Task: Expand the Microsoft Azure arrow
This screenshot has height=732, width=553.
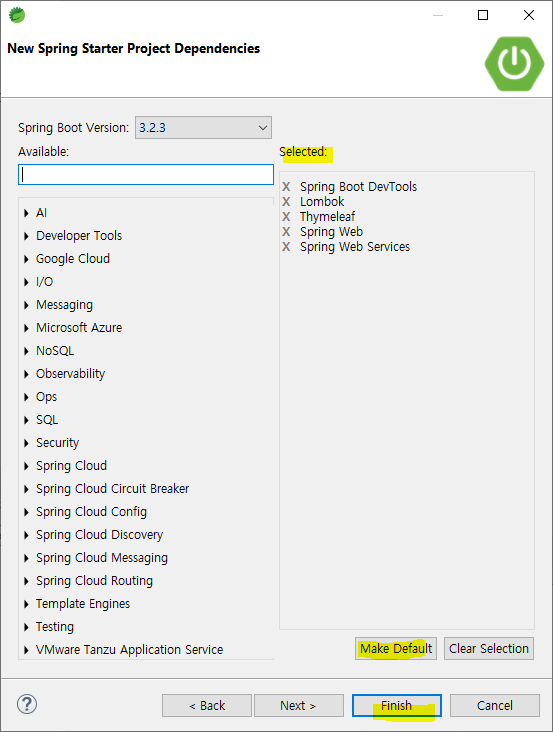Action: click(x=26, y=328)
